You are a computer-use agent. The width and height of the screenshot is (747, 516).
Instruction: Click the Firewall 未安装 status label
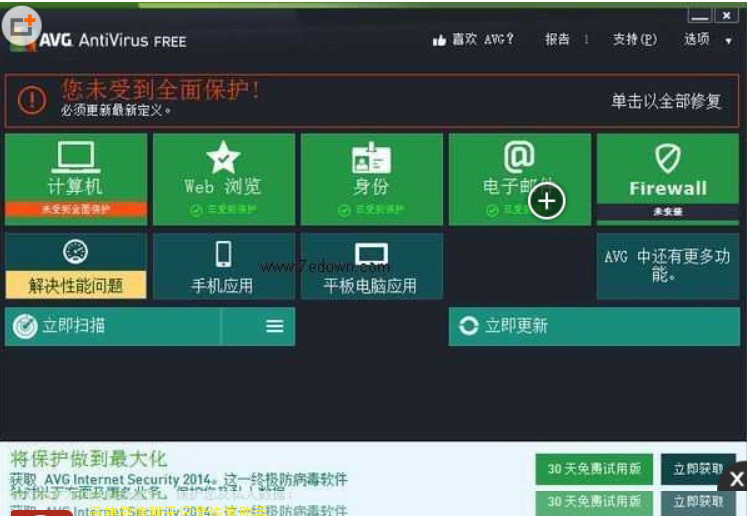click(x=667, y=212)
